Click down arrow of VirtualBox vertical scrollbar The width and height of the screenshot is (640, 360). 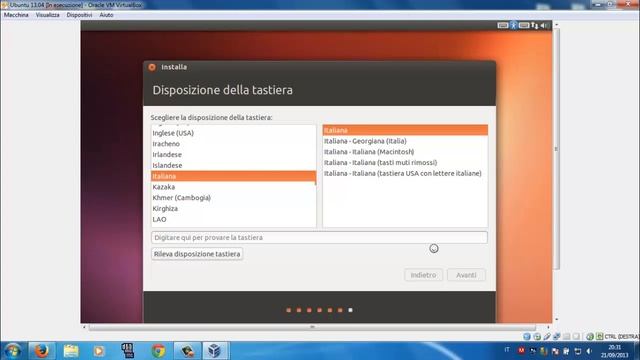point(556,320)
